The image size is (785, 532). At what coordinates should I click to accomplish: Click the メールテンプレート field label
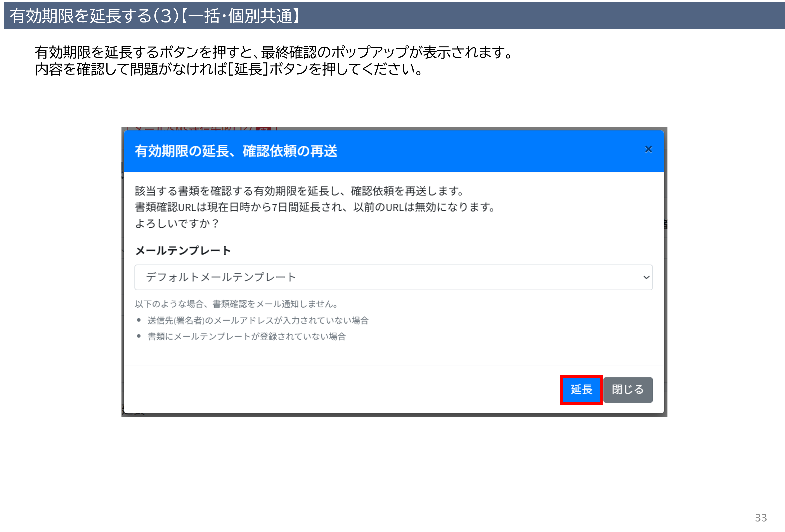[x=183, y=251]
